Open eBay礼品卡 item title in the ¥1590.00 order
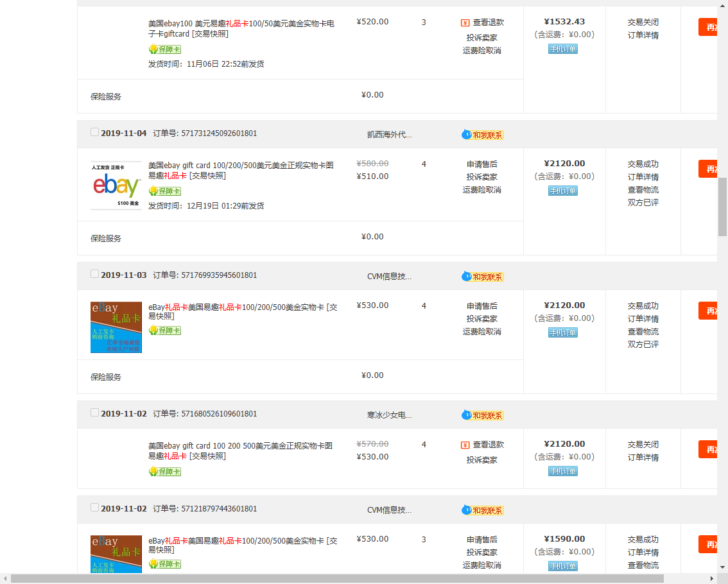This screenshot has height=584, width=728. [243, 545]
